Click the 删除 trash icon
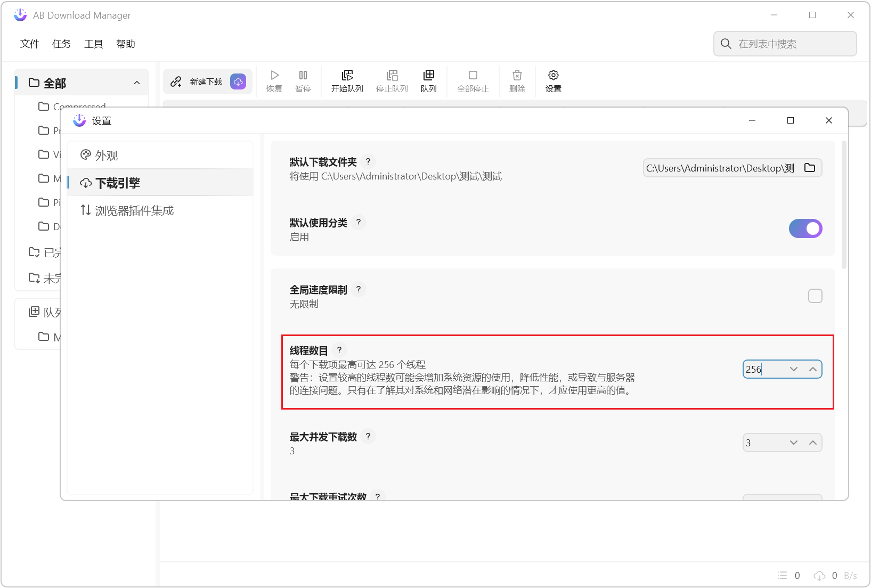Image resolution: width=871 pixels, height=588 pixels. pyautogui.click(x=517, y=75)
